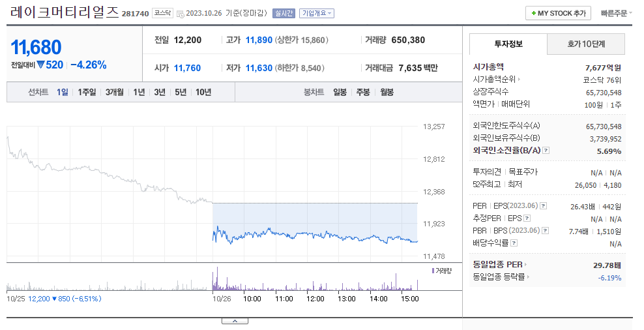Viewport: 644px width, 330px height.
Task: Click the MY STOCK 추가 button
Action: (x=558, y=13)
